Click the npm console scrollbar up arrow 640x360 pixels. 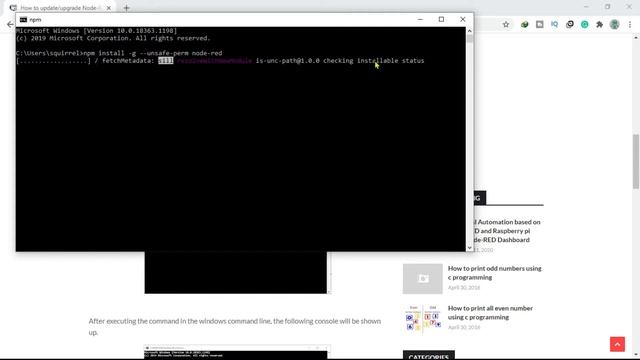click(469, 31)
